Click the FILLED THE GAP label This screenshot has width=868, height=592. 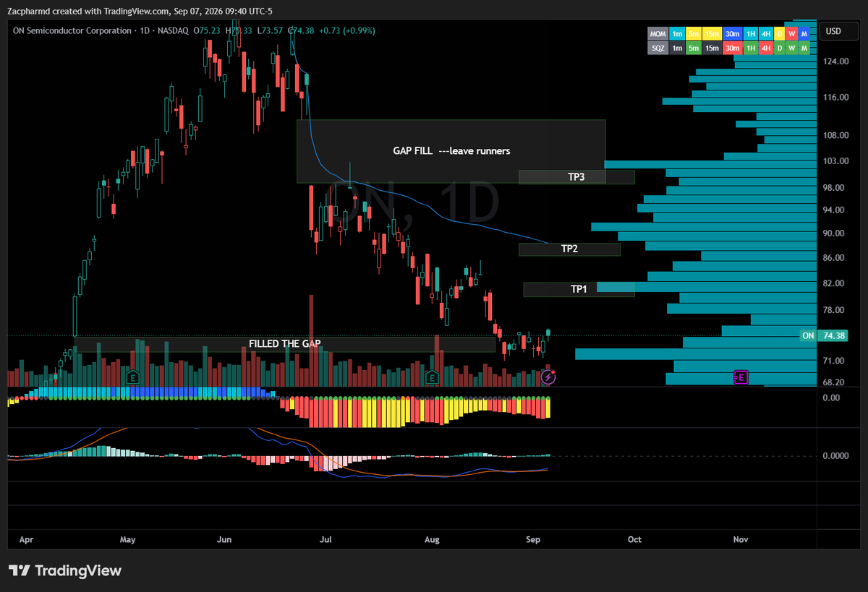click(x=285, y=344)
